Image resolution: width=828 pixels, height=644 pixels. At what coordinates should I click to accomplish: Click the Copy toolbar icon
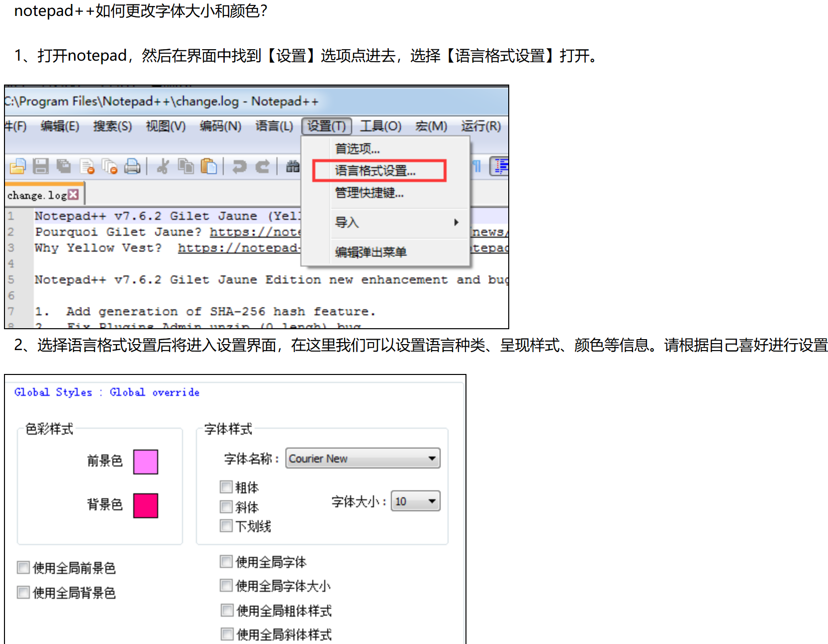(186, 166)
